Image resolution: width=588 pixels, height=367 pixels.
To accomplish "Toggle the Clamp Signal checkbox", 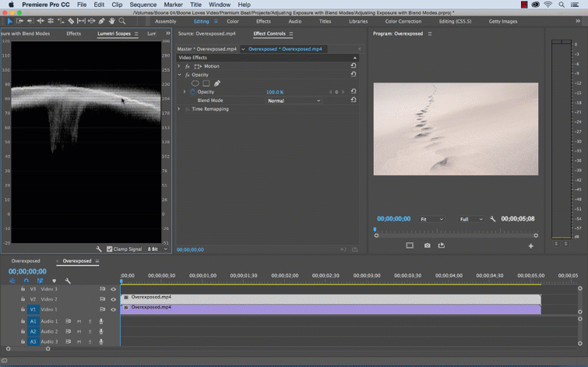I will click(x=110, y=249).
